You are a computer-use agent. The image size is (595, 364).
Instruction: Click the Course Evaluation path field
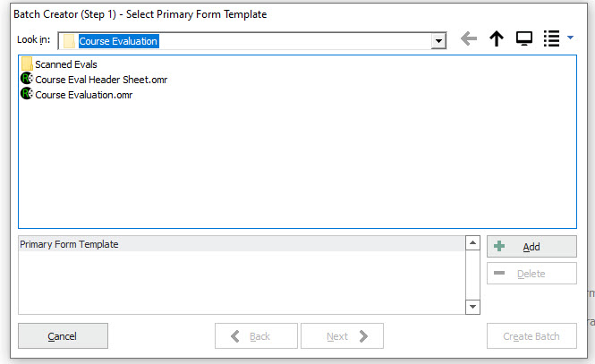coord(245,41)
